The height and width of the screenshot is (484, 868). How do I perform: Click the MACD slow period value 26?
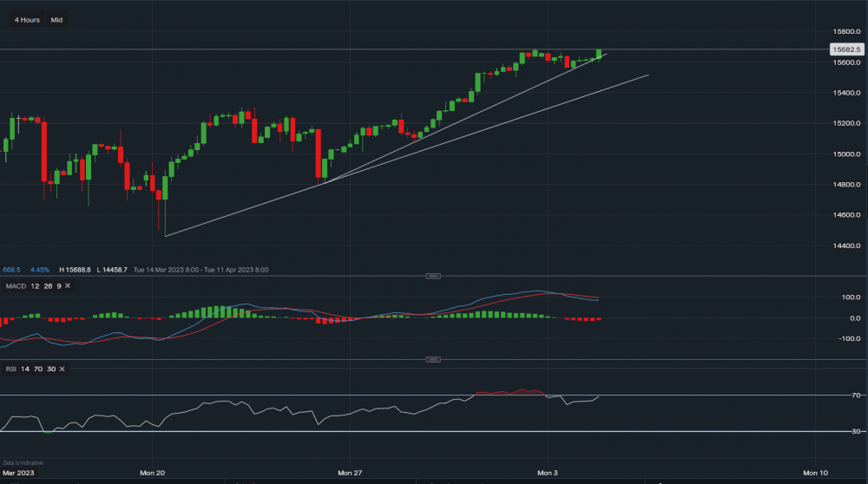click(48, 286)
